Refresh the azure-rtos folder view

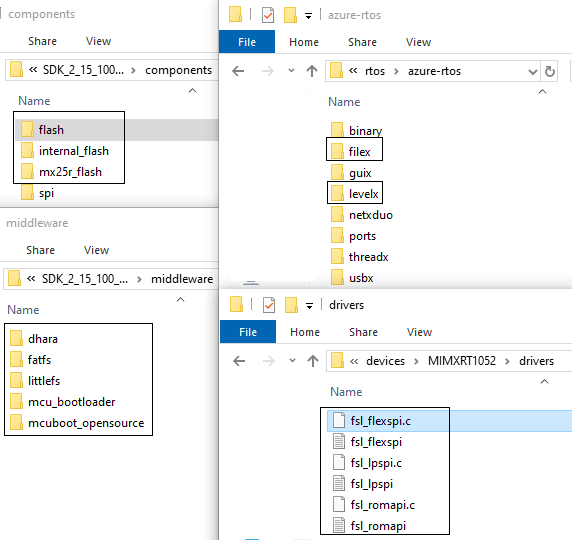[x=550, y=71]
